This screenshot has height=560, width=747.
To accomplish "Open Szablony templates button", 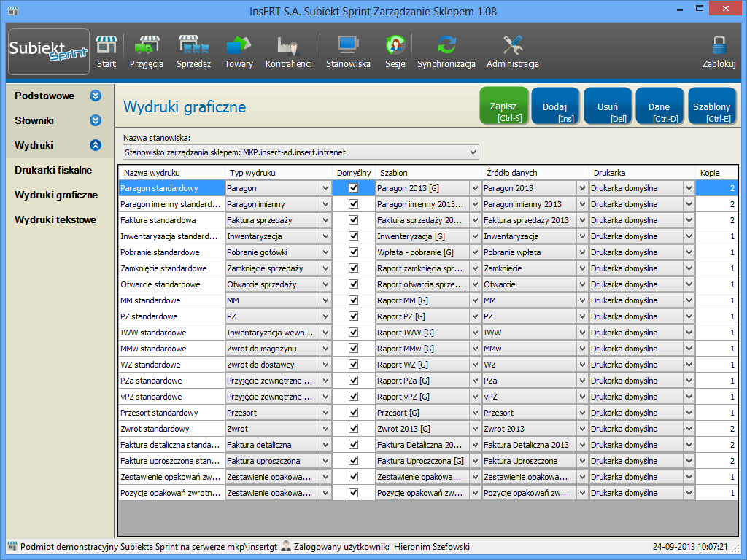I will pos(712,106).
